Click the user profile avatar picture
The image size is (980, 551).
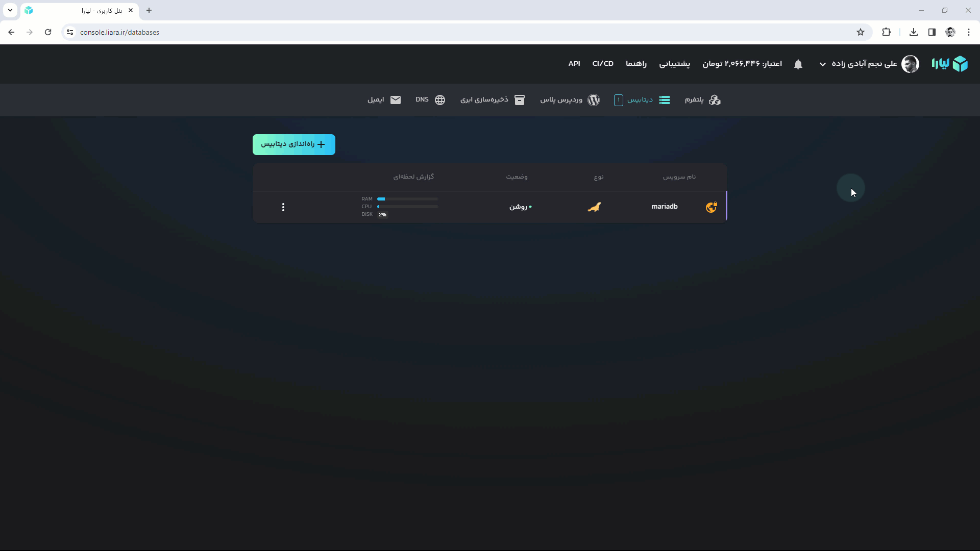point(910,64)
